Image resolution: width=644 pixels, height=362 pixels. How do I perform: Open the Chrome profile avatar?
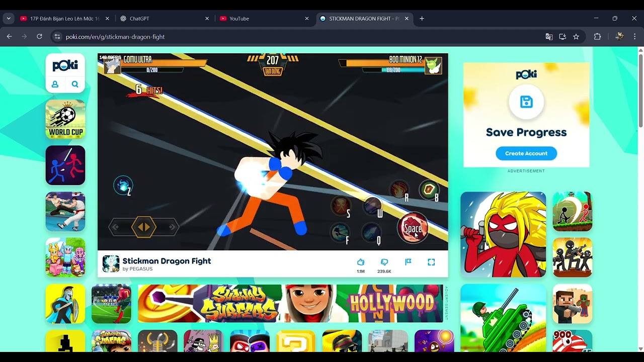tap(619, 37)
